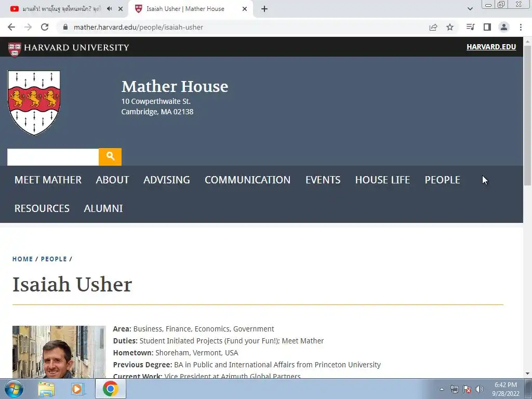Switch to the YouTube tab
The height and width of the screenshot is (399, 532).
(61, 9)
